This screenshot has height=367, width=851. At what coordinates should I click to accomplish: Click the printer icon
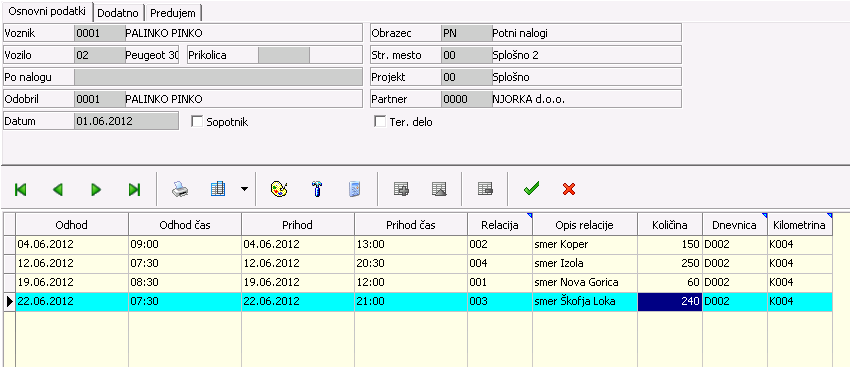point(180,189)
